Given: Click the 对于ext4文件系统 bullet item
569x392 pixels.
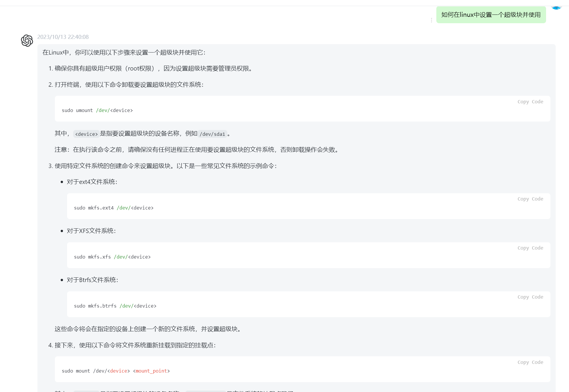Looking at the screenshot, I should [x=92, y=182].
